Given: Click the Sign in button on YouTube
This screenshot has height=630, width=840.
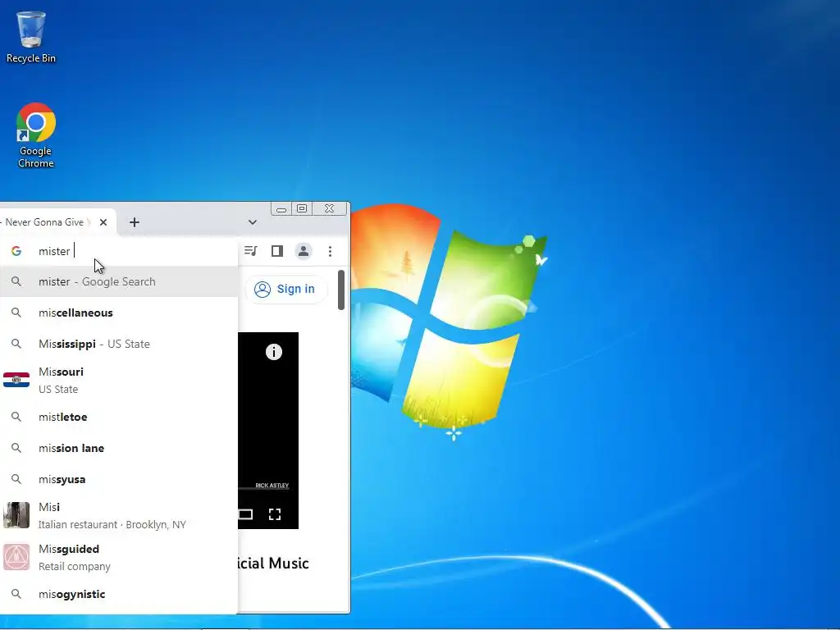Looking at the screenshot, I should pyautogui.click(x=285, y=290).
